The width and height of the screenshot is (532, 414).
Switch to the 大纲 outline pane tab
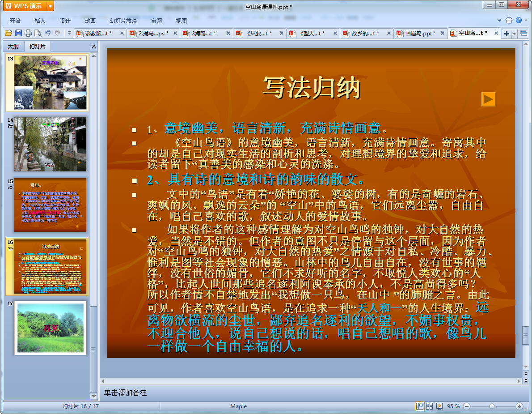[x=13, y=46]
